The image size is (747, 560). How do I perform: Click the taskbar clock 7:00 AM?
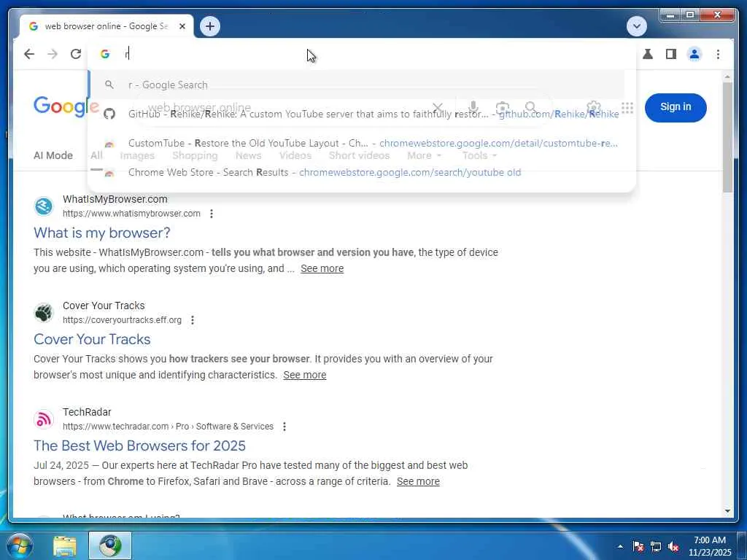click(x=709, y=546)
